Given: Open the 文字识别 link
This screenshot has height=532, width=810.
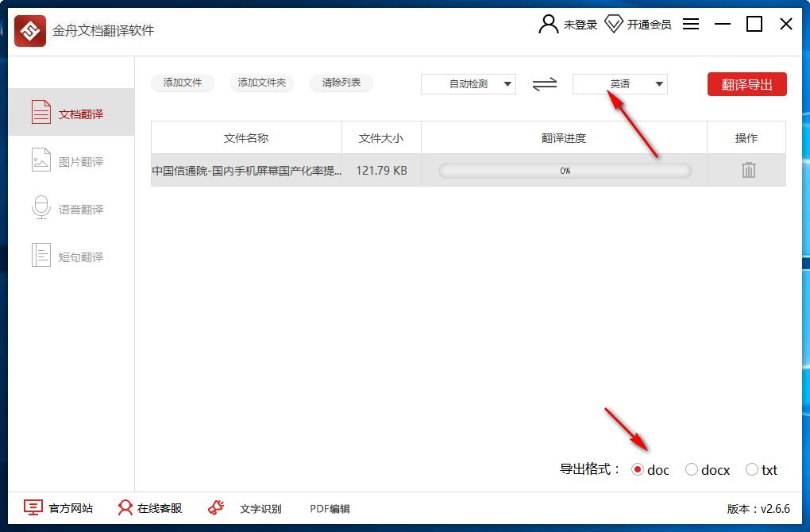Looking at the screenshot, I should coord(260,509).
